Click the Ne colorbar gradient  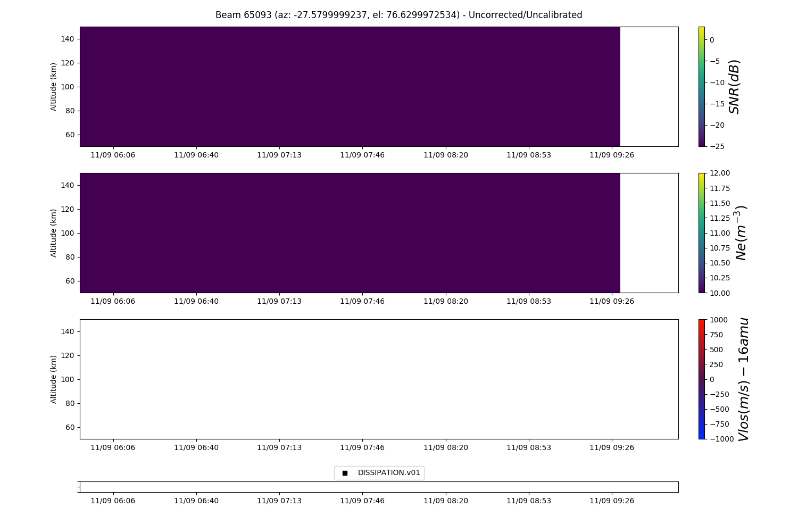coord(702,232)
